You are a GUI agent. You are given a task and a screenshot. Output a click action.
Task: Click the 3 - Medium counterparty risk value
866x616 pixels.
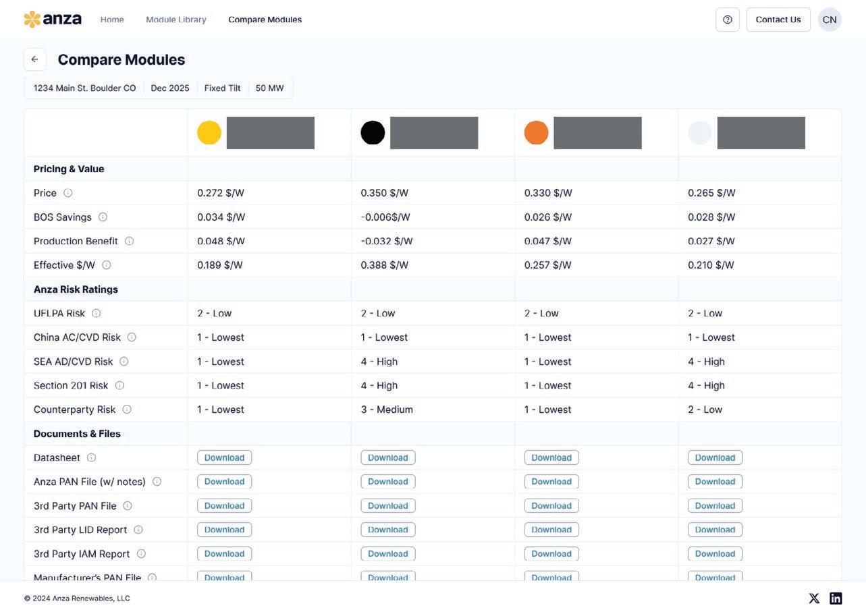tap(387, 410)
